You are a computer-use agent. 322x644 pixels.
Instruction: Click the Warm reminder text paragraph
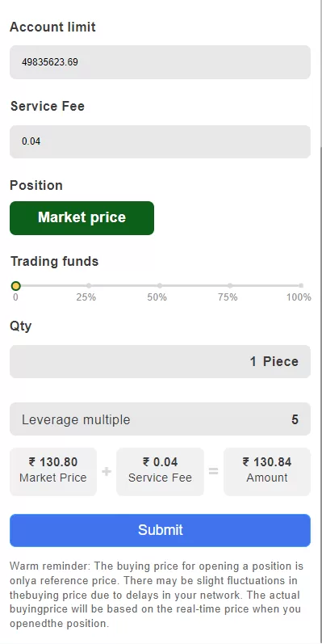pyautogui.click(x=156, y=595)
